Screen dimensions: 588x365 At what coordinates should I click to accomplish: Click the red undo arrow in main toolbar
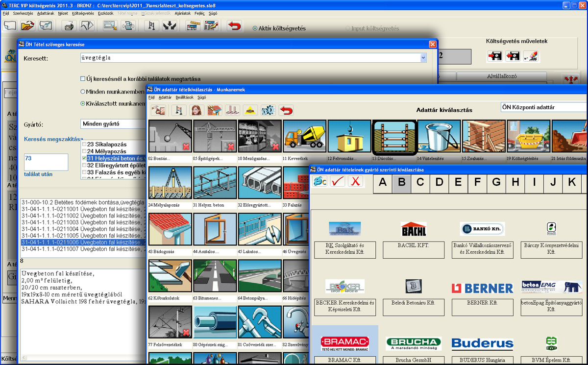pos(234,26)
